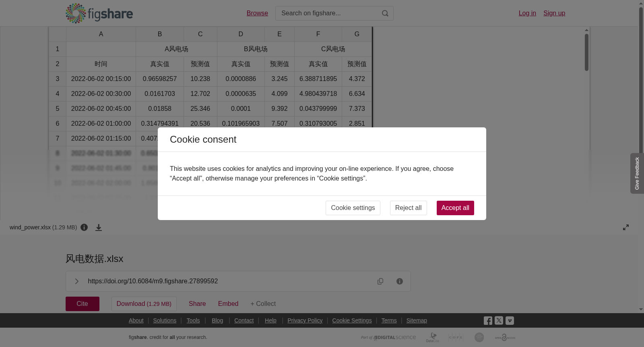This screenshot has height=347, width=644.
Task: Open the Give Feedback side tab
Action: coord(637,173)
